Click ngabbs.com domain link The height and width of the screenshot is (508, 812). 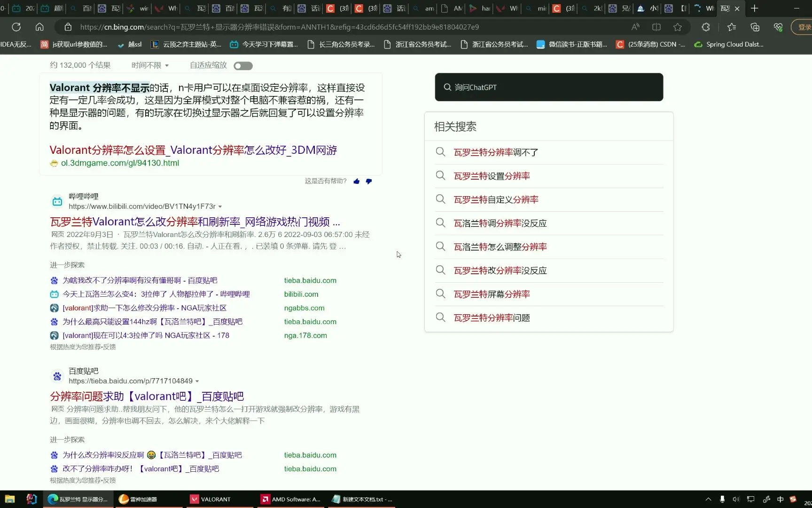pyautogui.click(x=304, y=308)
